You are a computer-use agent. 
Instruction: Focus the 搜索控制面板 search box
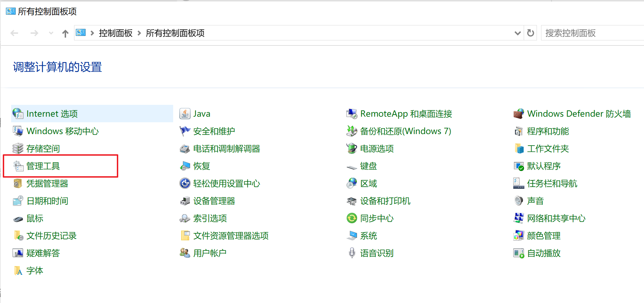tap(592, 33)
